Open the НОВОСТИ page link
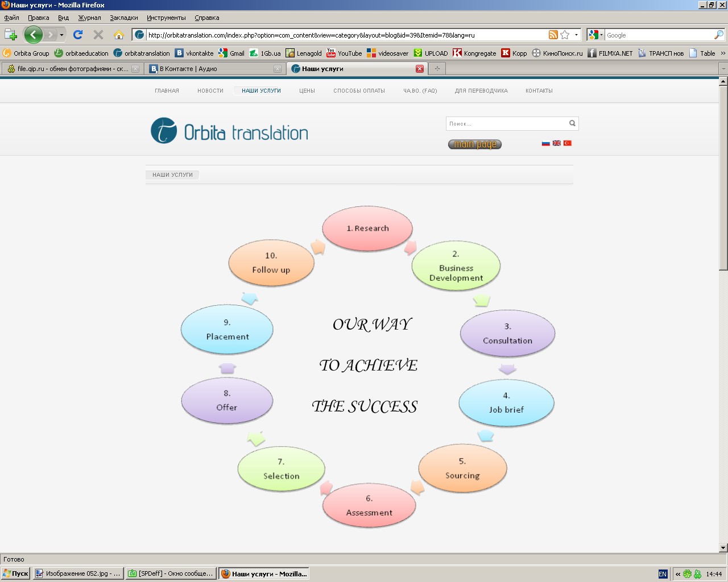The height and width of the screenshot is (582, 728). click(210, 91)
